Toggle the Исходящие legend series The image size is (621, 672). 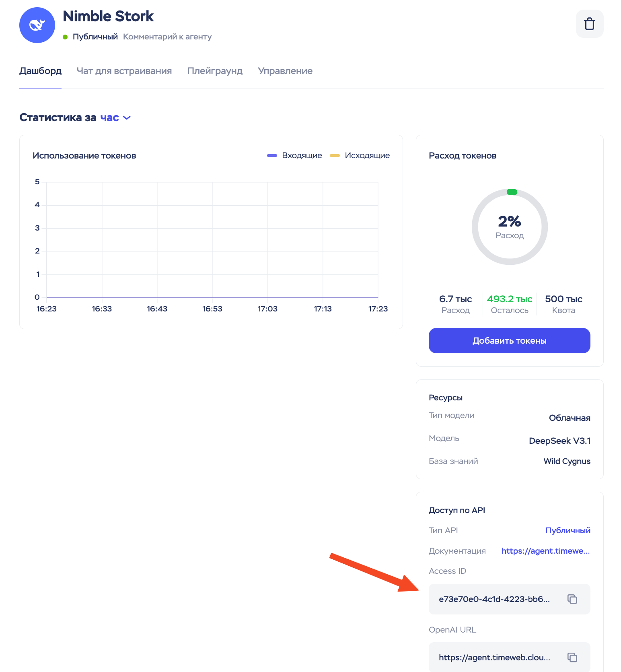[360, 155]
